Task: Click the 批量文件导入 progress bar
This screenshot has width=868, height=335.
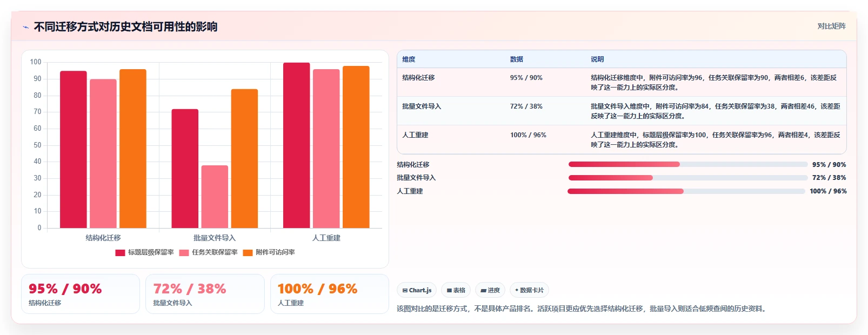Action: point(687,177)
